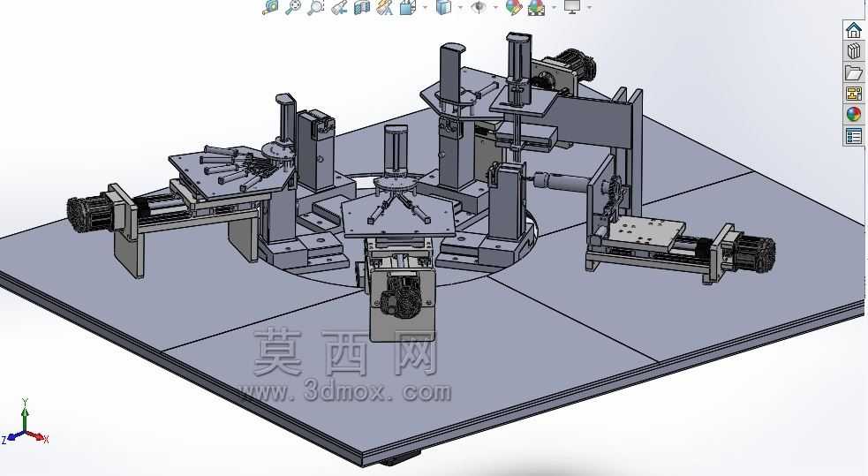Expand the Apply Scene dropdown arrow
The height and width of the screenshot is (476, 868).
point(555,7)
